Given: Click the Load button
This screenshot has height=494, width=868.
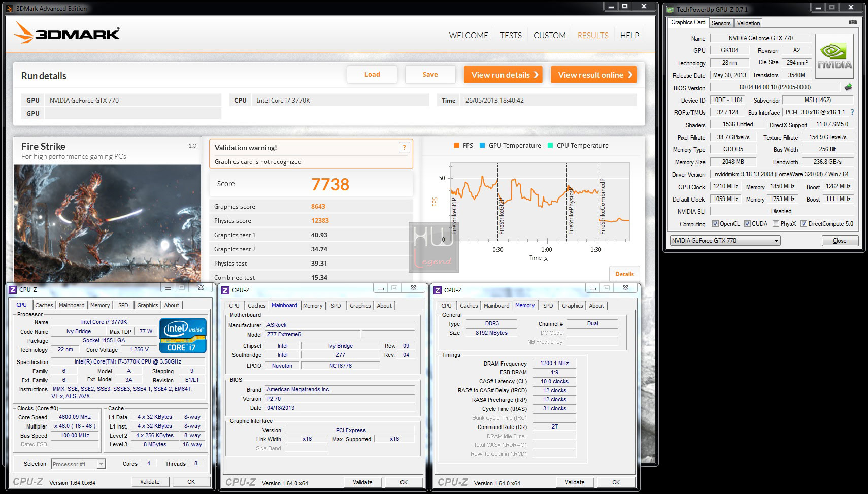Looking at the screenshot, I should coord(372,75).
